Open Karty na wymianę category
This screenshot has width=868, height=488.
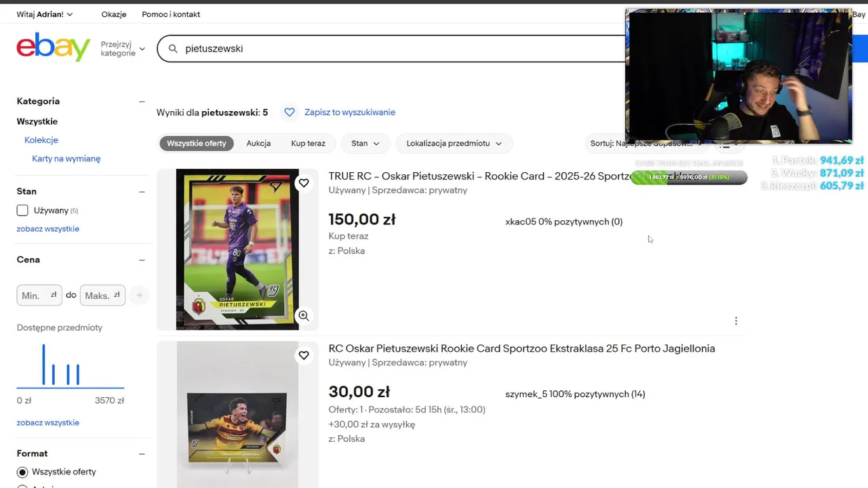(66, 159)
